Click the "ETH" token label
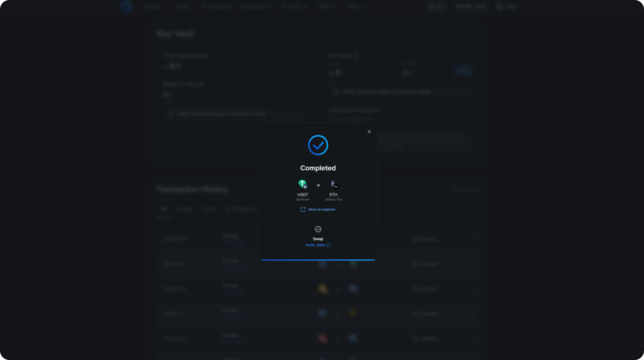Screen dimensions: 644x360 pyautogui.click(x=333, y=195)
